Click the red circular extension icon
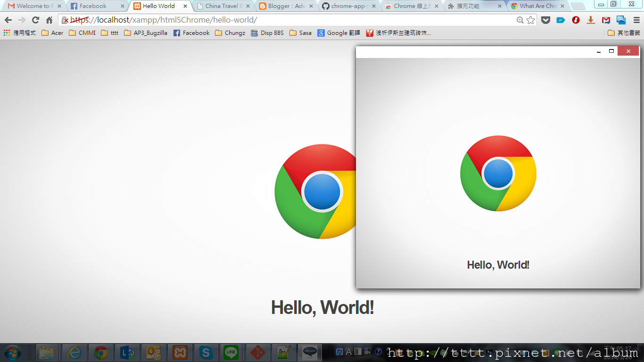644x362 pixels. 576,20
